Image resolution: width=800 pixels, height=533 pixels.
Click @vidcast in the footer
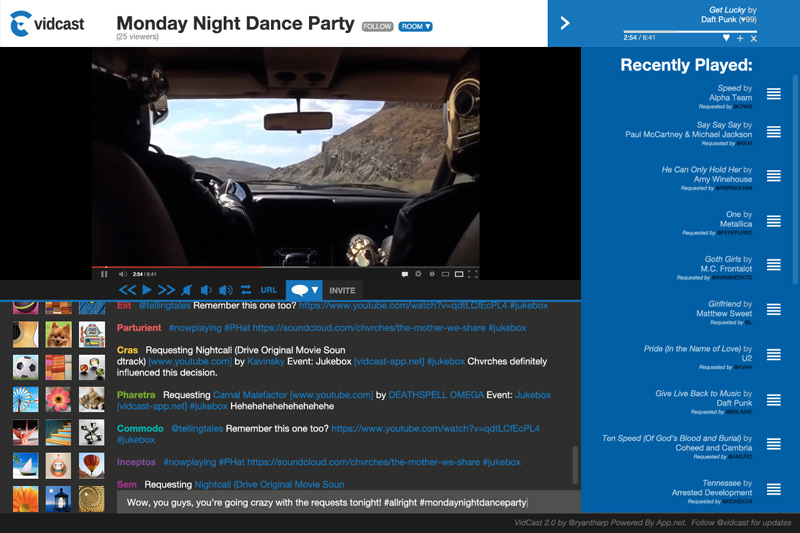[734, 523]
